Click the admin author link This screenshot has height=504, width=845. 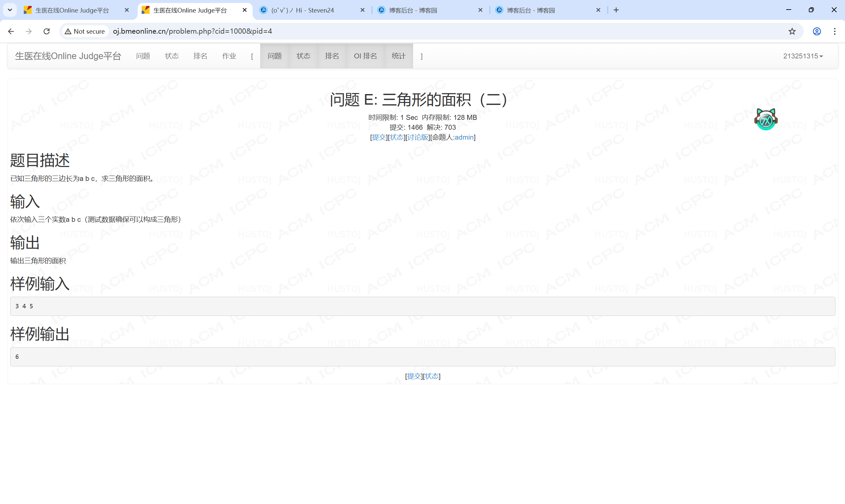464,137
